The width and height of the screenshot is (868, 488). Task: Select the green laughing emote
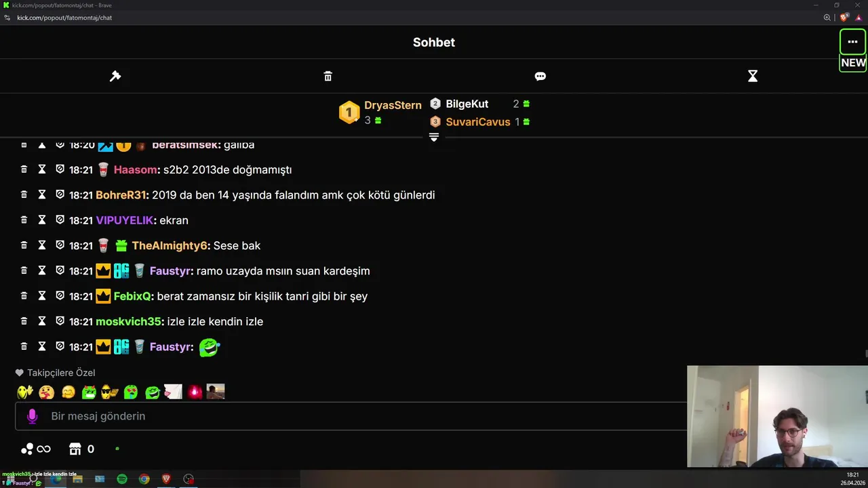152,392
